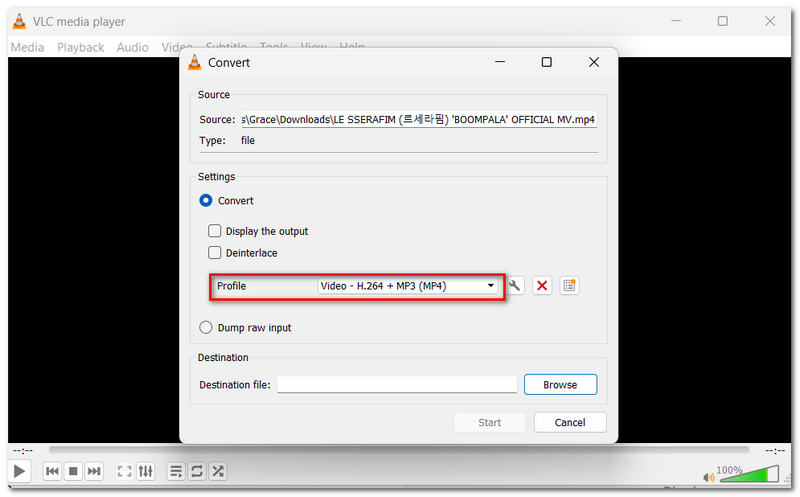This screenshot has width=800, height=497.
Task: Toggle the playlist view icon
Action: click(176, 471)
